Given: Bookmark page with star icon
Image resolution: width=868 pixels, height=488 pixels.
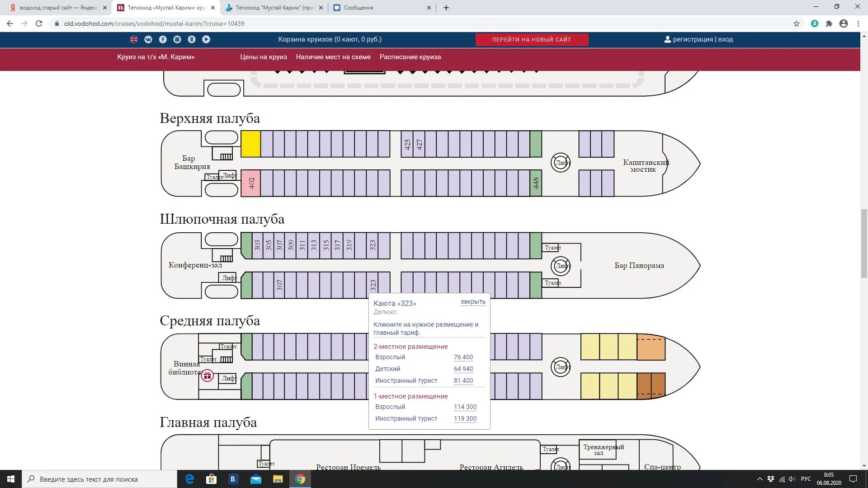Looking at the screenshot, I should (797, 23).
